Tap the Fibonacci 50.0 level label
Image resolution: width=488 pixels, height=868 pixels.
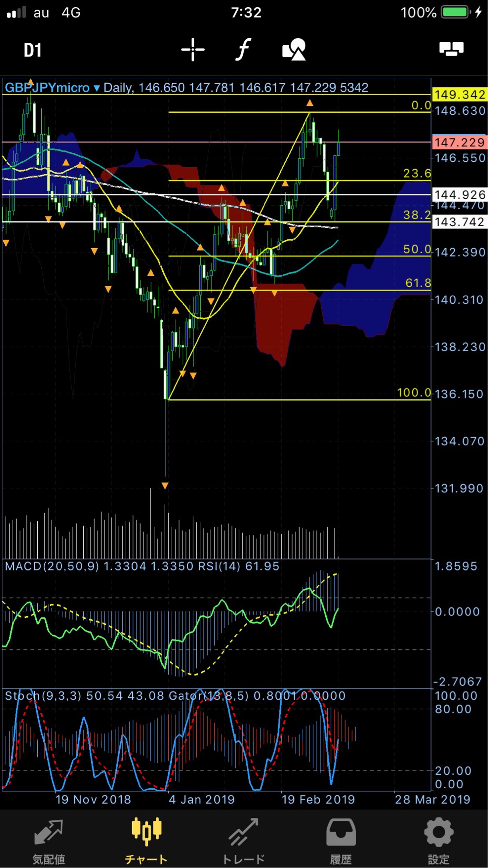[x=417, y=249]
